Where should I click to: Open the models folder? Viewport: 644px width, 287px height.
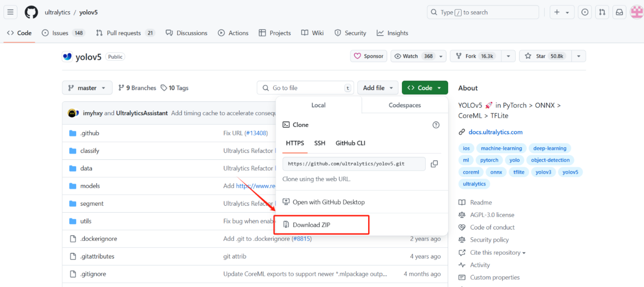coord(90,186)
